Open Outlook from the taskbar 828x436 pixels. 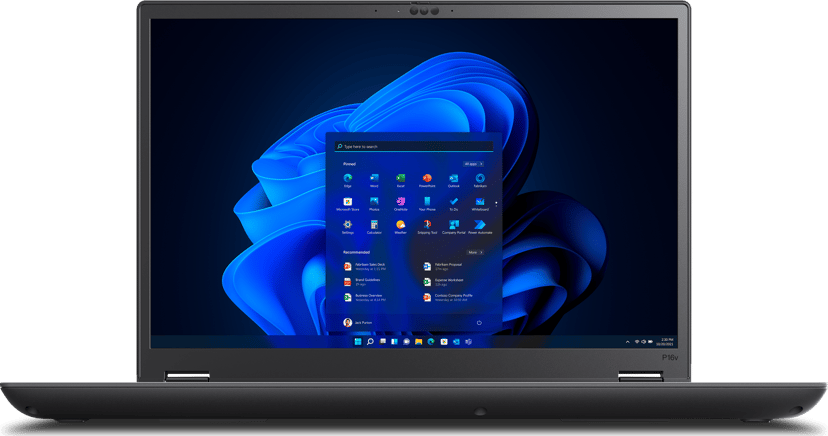(456, 342)
